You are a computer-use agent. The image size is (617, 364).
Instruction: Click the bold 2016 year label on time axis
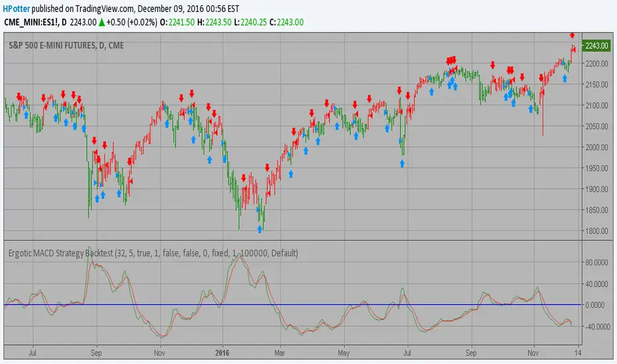pyautogui.click(x=222, y=353)
